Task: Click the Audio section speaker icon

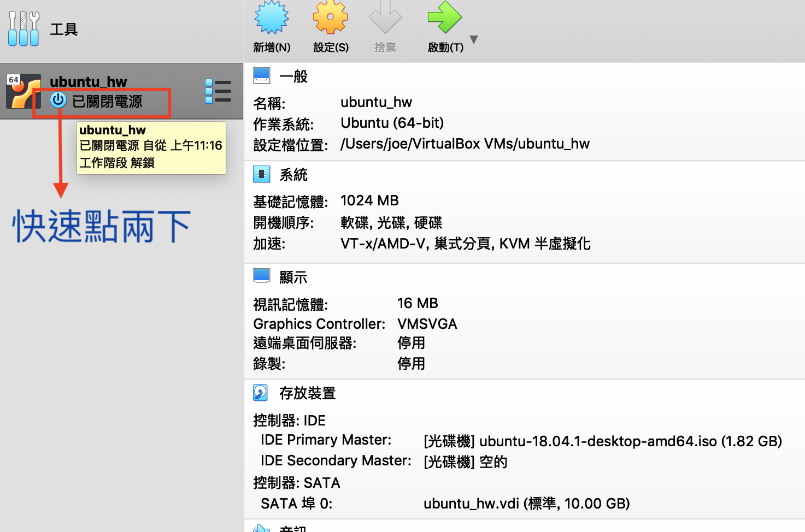Action: pyautogui.click(x=262, y=528)
